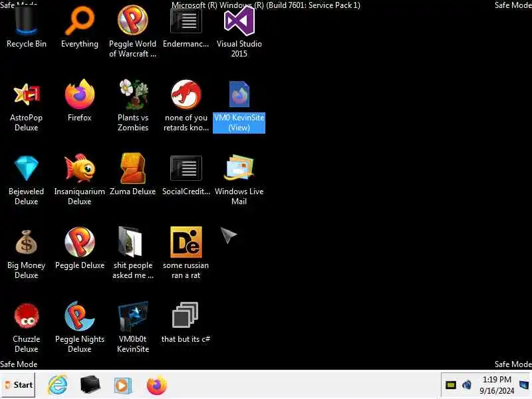532x399 pixels.
Task: Open Windows Media Player from taskbar
Action: click(123, 386)
